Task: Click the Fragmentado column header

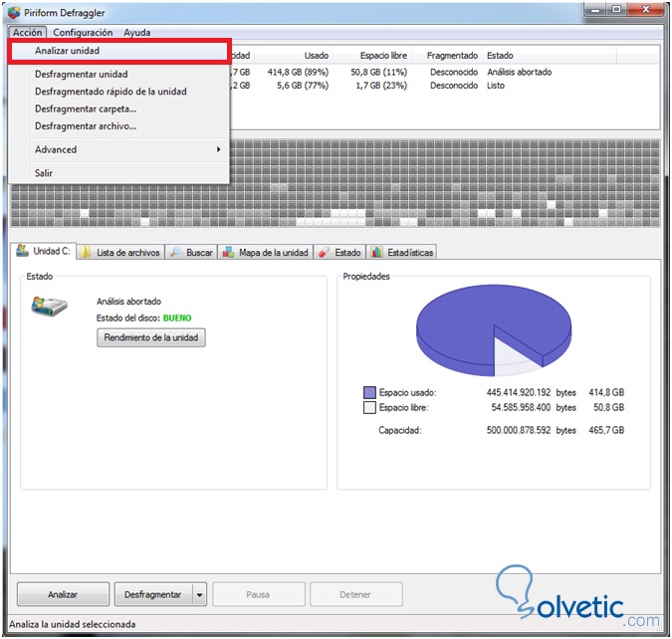Action: point(447,56)
